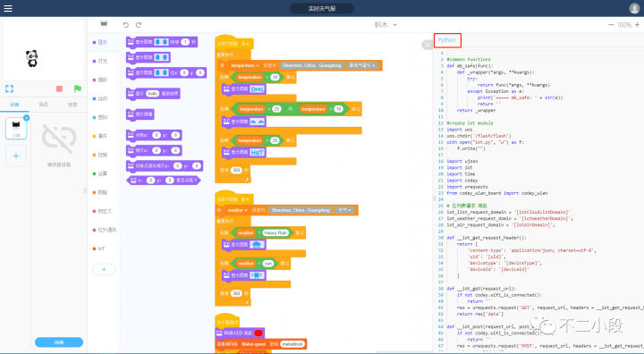
Task: Select the 灯光 lighting block category
Action: pyautogui.click(x=100, y=61)
